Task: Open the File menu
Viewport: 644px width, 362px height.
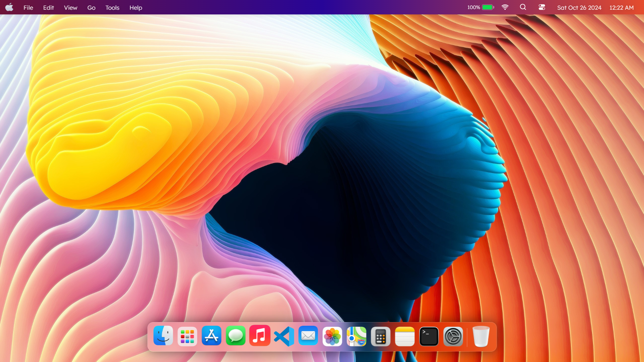Action: click(x=28, y=7)
